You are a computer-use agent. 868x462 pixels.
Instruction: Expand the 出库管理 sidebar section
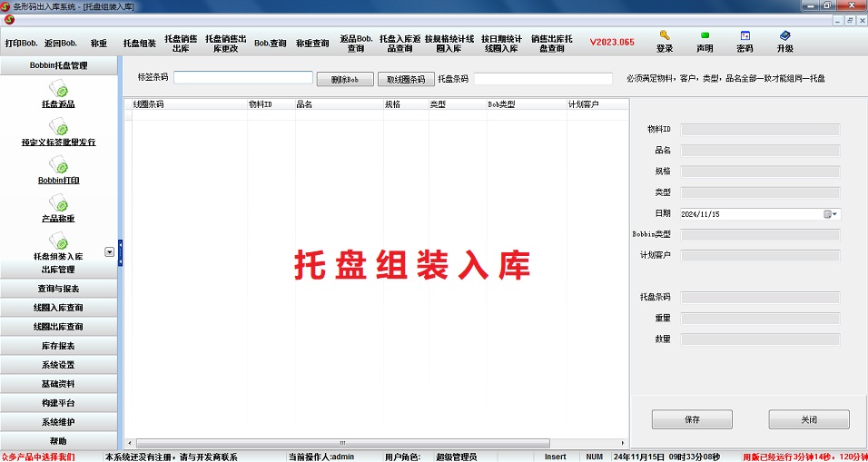(58, 270)
